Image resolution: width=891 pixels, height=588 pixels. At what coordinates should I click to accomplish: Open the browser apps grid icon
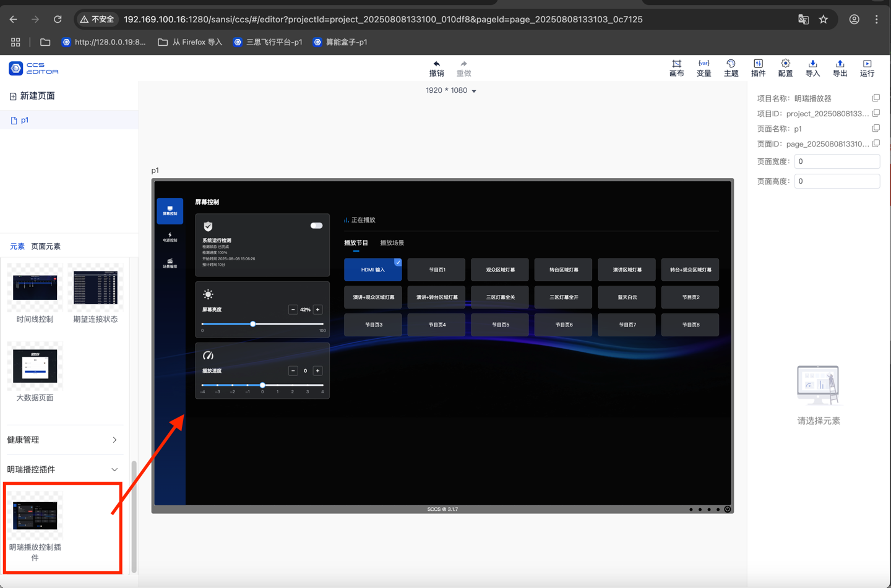[x=15, y=42]
